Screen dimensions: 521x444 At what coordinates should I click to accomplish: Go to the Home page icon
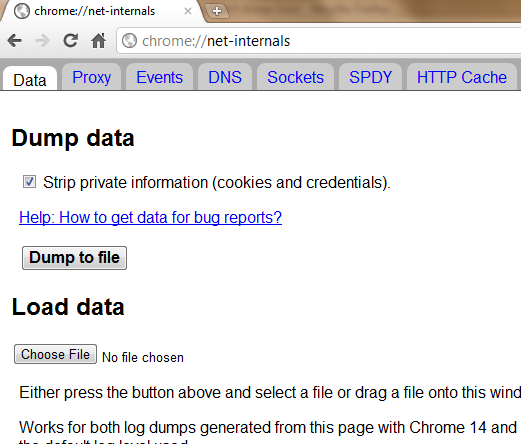click(98, 41)
